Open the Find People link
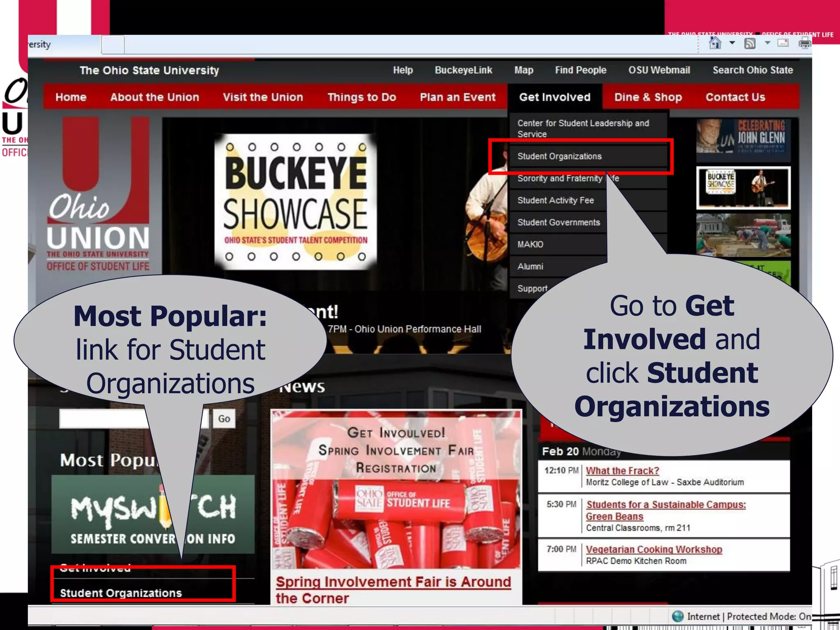Screen dimensions: 840x630 (x=580, y=70)
